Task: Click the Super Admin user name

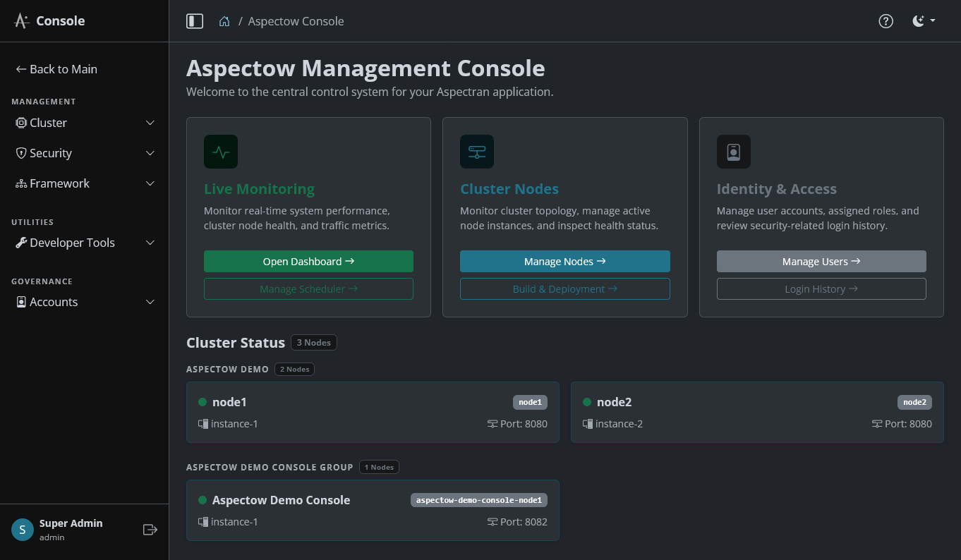Action: point(71,523)
